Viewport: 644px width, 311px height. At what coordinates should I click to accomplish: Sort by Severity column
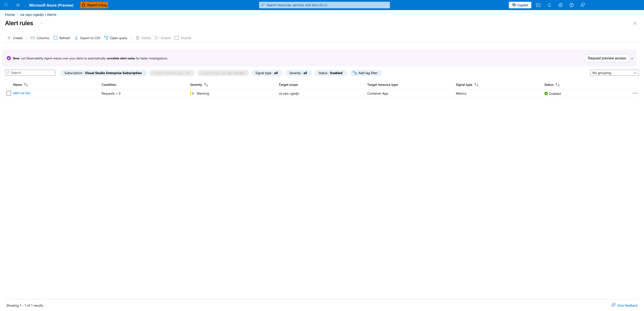pyautogui.click(x=199, y=85)
